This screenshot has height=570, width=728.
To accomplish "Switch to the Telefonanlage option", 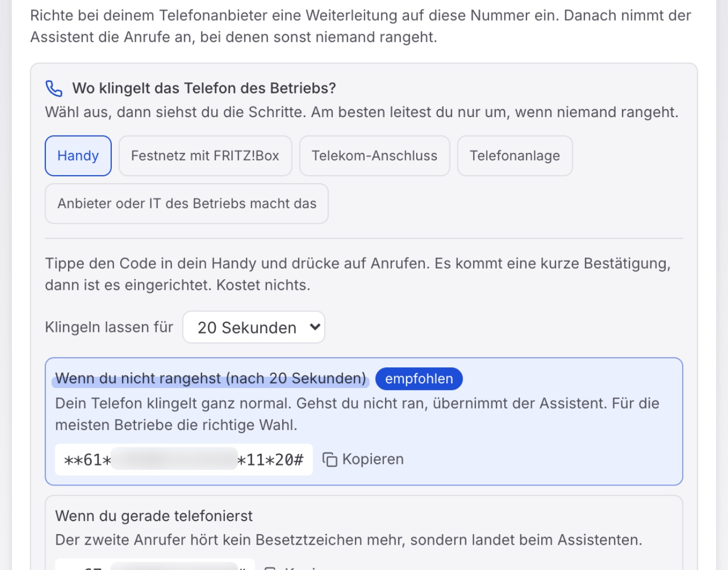I will click(x=515, y=156).
